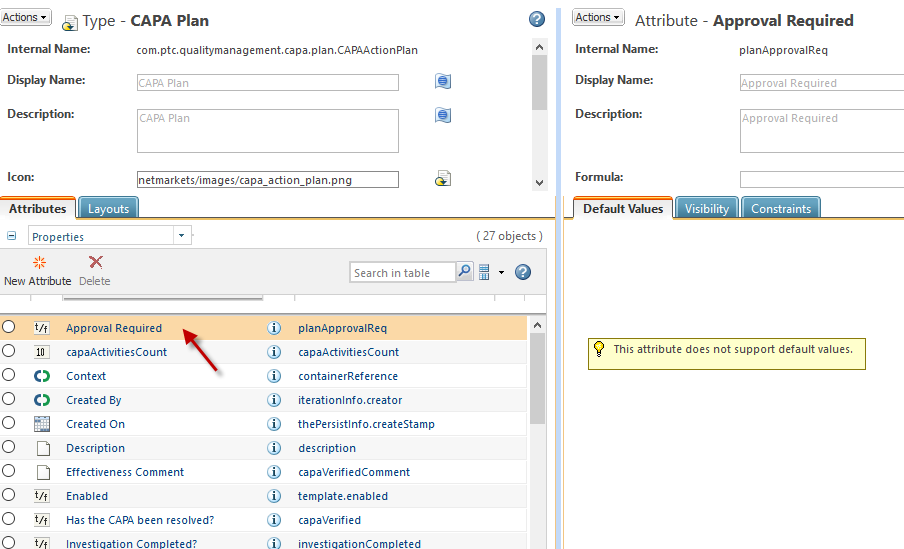
Task: Open help for CAPA Plan type
Action: tap(537, 19)
